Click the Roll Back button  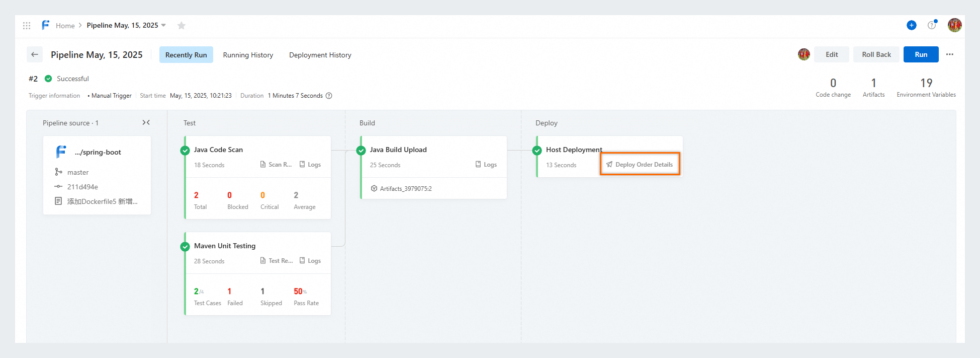(876, 54)
